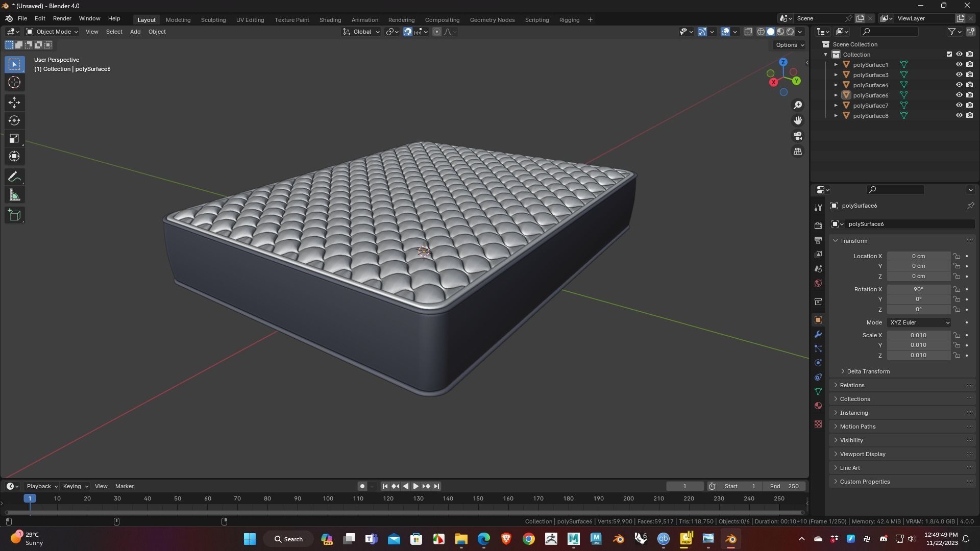Activate the Rotate tool

click(x=14, y=120)
